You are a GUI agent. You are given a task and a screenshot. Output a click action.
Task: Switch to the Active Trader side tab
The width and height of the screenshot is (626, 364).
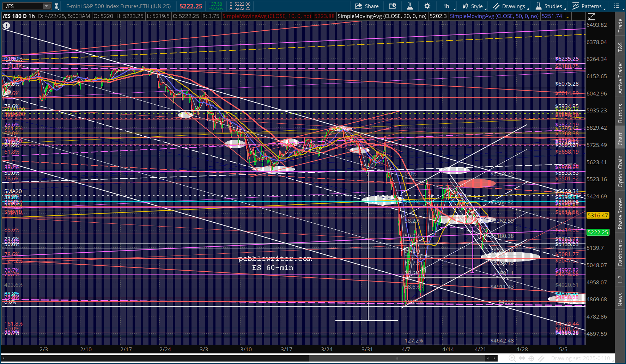pyautogui.click(x=620, y=78)
